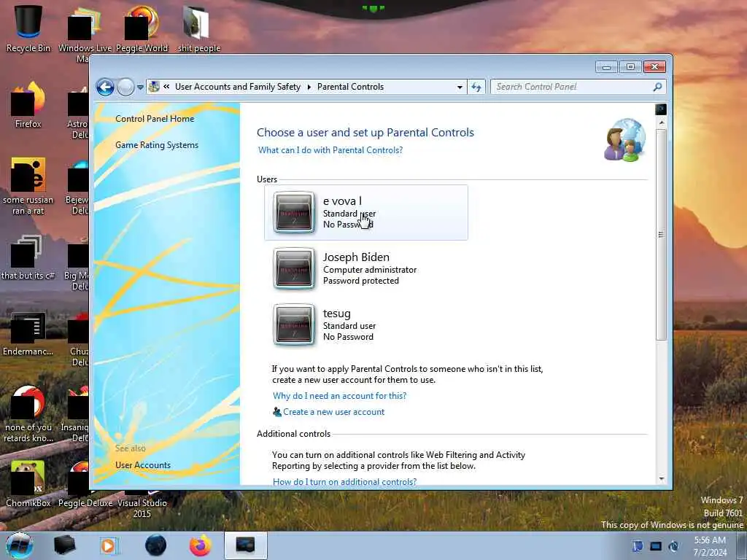Click the search magnifier icon
Viewport: 747px width, 560px height.
(657, 87)
